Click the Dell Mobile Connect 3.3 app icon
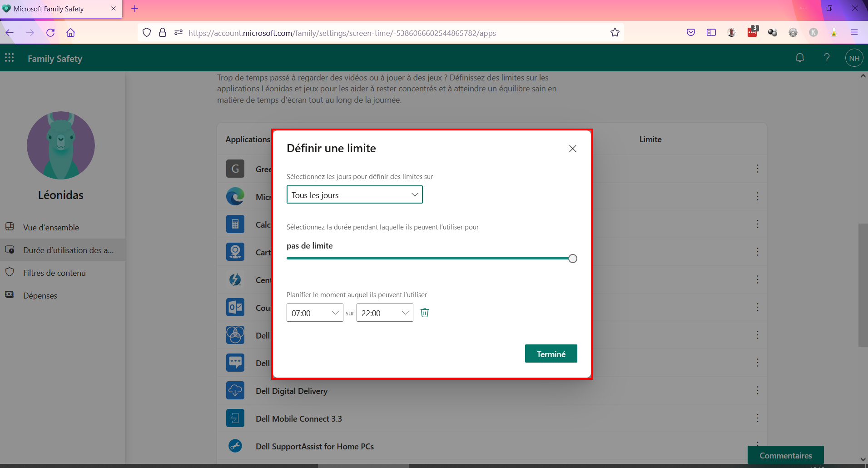Viewport: 868px width, 468px height. point(235,418)
